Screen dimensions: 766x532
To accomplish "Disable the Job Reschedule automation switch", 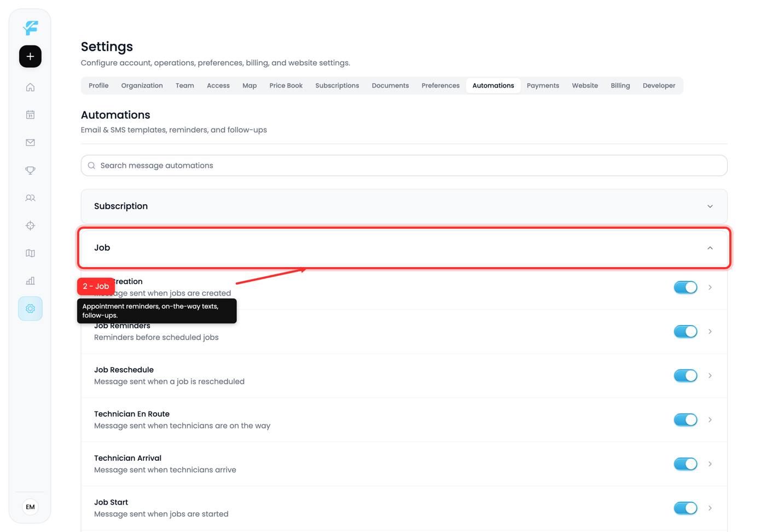I will [x=685, y=375].
